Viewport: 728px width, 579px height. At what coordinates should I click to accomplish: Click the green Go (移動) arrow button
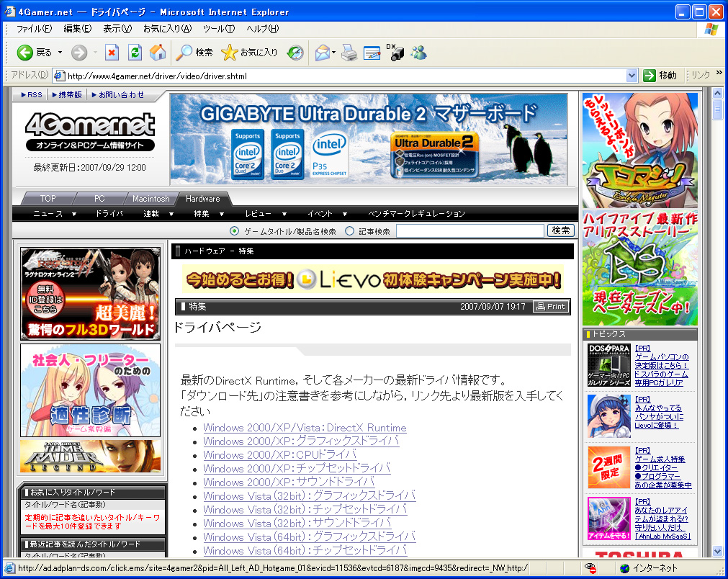point(650,75)
